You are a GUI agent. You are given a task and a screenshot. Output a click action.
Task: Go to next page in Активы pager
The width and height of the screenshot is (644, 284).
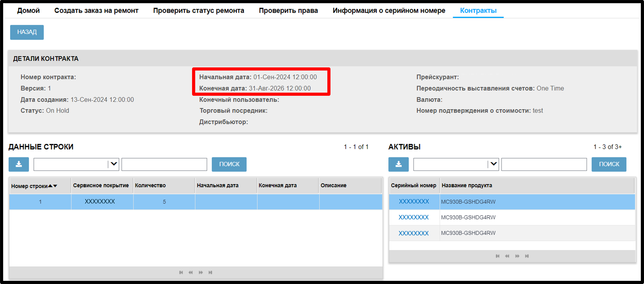click(x=517, y=256)
